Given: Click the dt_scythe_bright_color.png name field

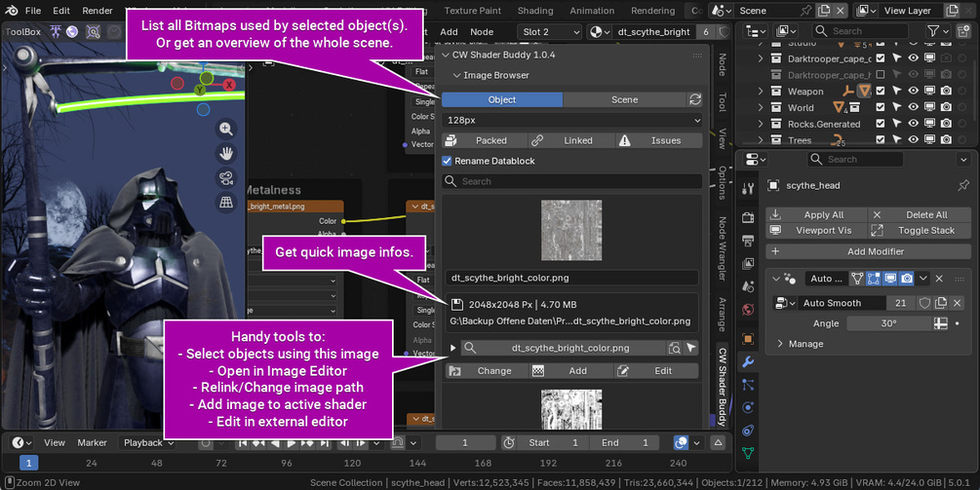Looking at the screenshot, I should tap(571, 278).
